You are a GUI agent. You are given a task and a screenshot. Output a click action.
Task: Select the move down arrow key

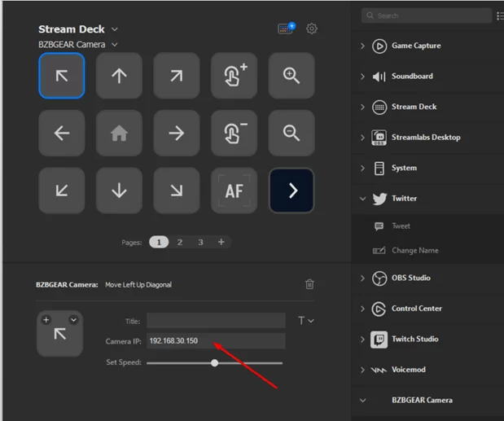click(x=119, y=191)
